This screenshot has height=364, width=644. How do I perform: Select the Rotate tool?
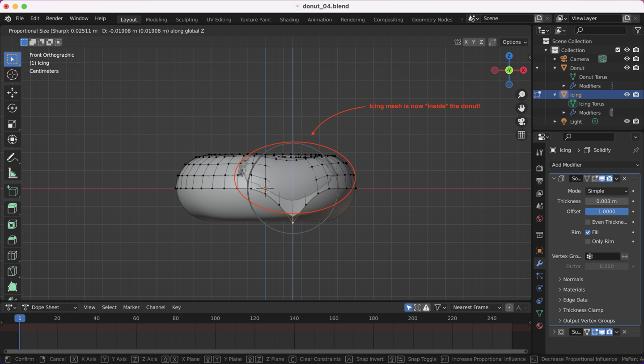12,109
